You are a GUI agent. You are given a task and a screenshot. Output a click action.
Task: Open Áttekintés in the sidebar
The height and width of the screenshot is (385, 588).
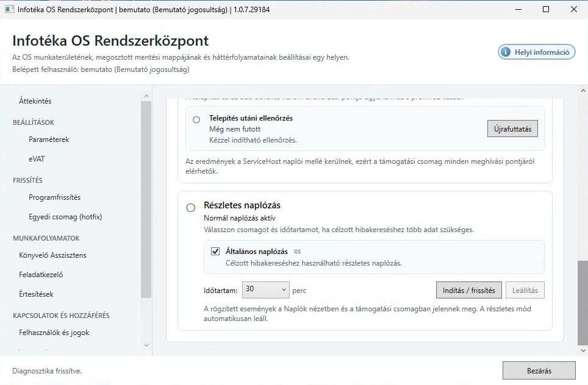tap(35, 101)
